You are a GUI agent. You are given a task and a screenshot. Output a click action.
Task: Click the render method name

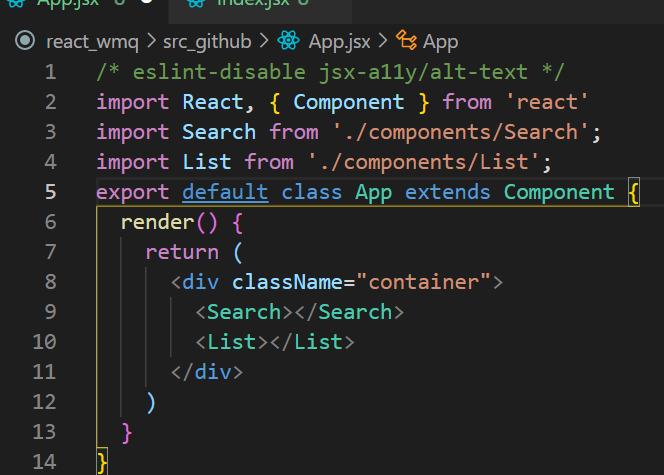click(151, 222)
